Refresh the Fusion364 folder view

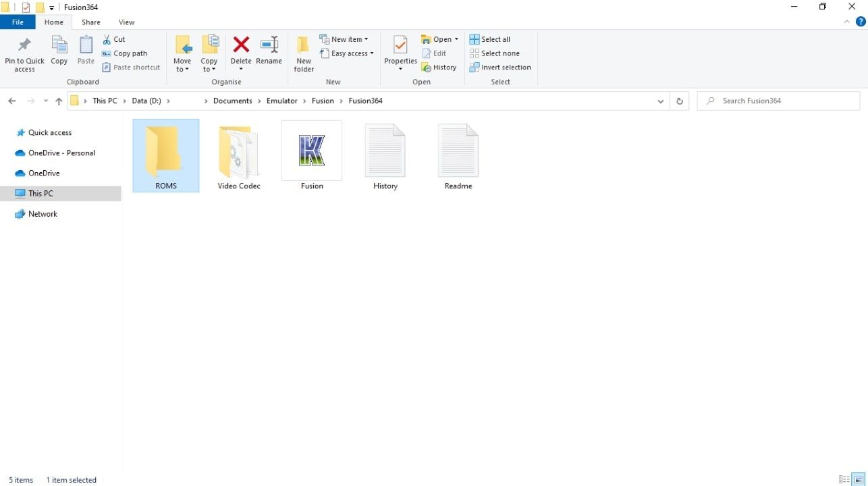680,101
